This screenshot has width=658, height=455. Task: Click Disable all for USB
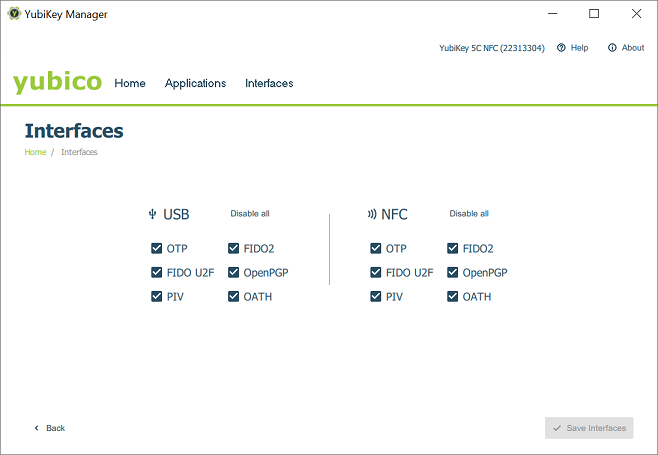point(250,213)
